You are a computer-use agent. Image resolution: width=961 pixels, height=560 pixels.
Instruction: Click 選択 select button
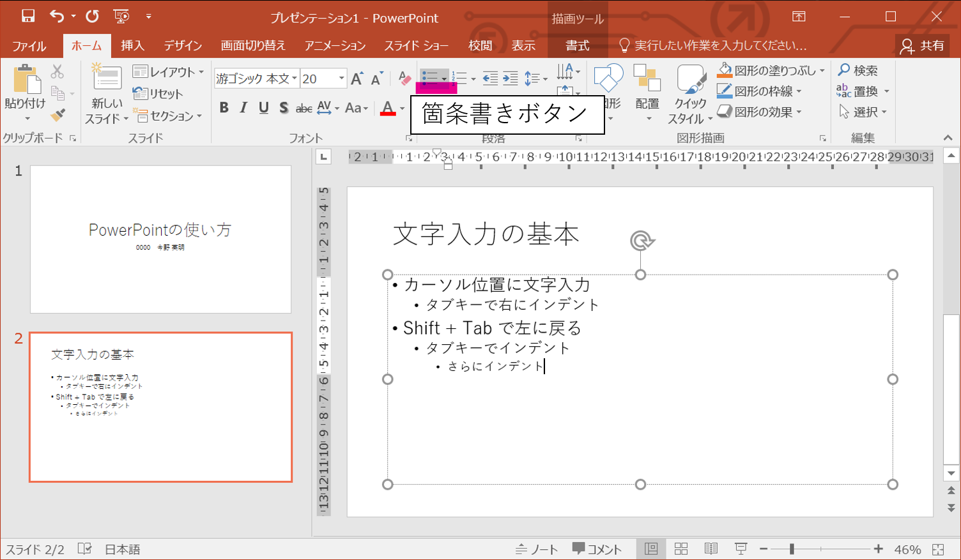863,112
